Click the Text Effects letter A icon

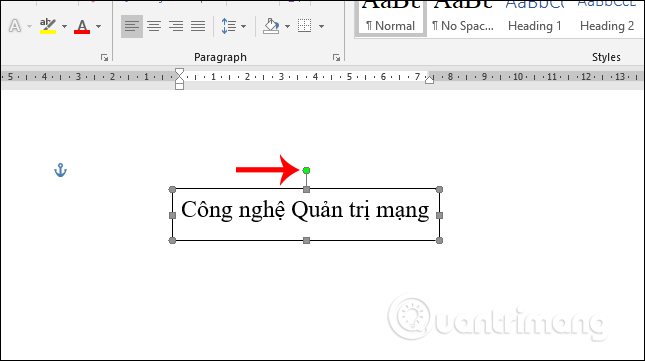pos(15,26)
